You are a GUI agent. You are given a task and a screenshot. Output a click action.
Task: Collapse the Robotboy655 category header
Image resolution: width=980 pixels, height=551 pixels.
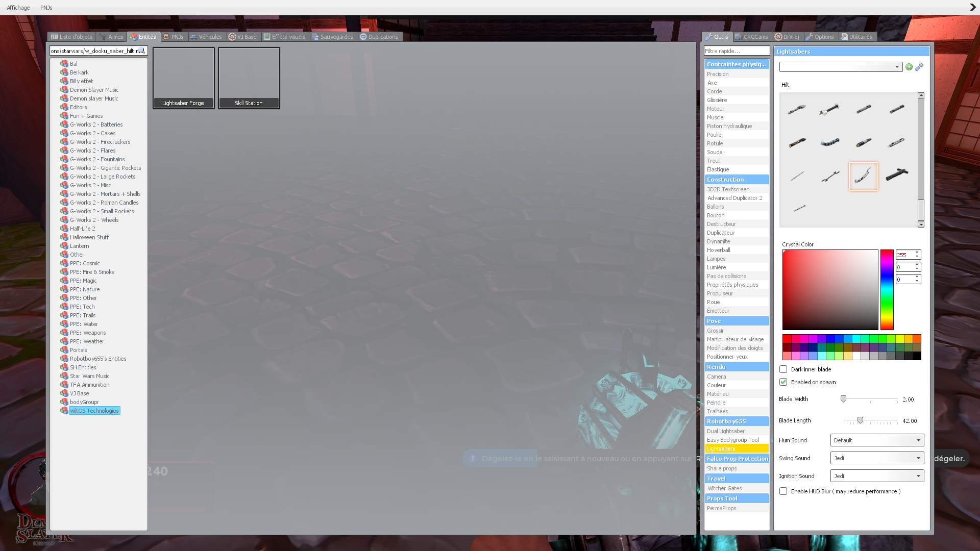737,421
